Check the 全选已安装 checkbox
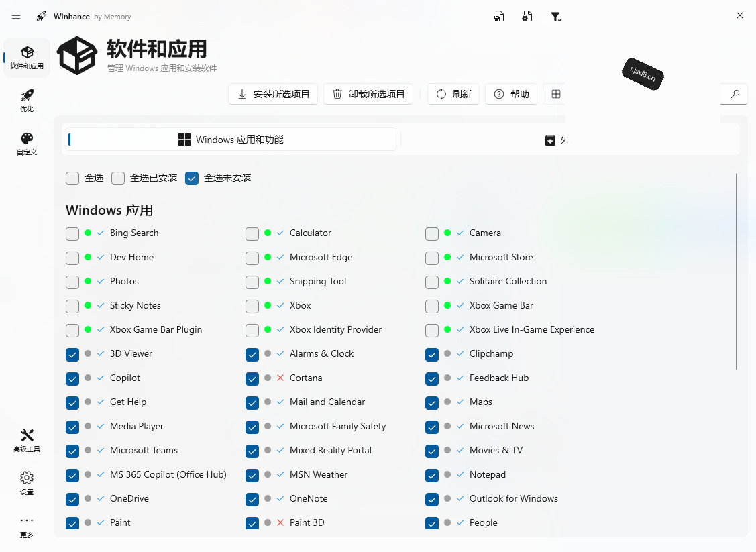The height and width of the screenshot is (552, 756). click(118, 178)
